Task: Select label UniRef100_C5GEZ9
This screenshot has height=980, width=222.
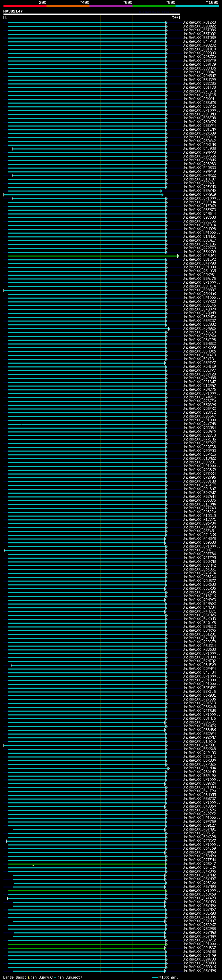Action: [199, 332]
